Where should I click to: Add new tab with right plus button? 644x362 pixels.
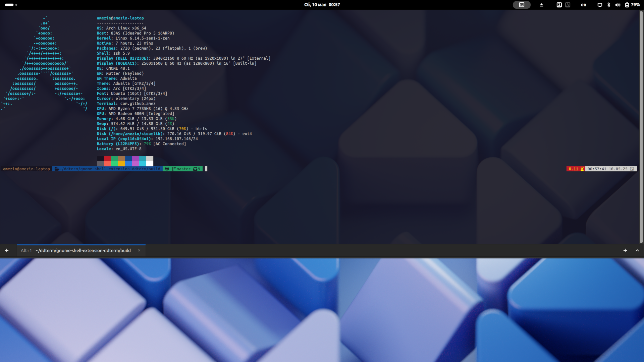[625, 250]
